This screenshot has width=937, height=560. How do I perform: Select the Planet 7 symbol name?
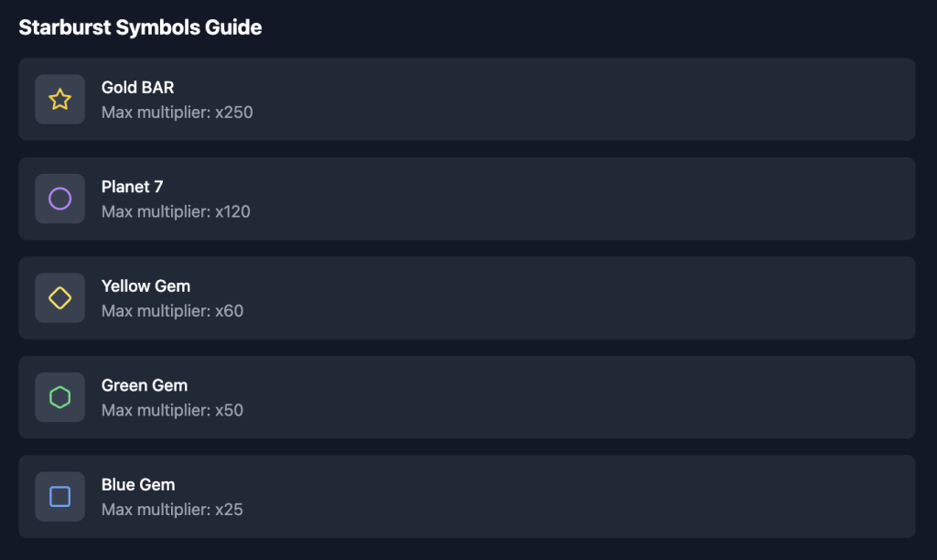coord(132,187)
